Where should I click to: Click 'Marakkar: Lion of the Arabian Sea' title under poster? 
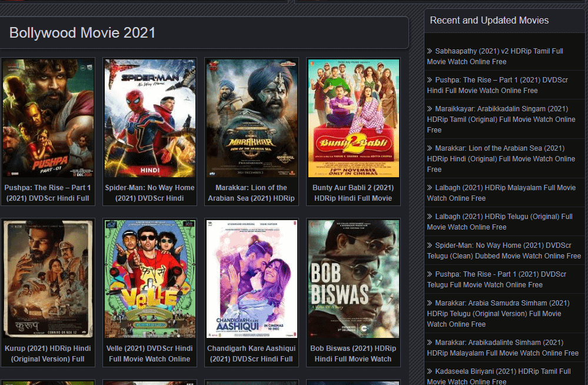(x=251, y=193)
